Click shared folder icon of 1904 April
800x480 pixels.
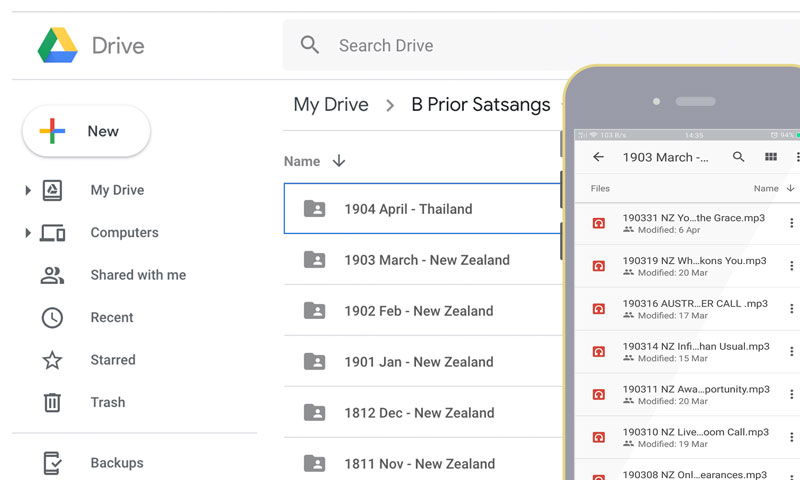314,208
